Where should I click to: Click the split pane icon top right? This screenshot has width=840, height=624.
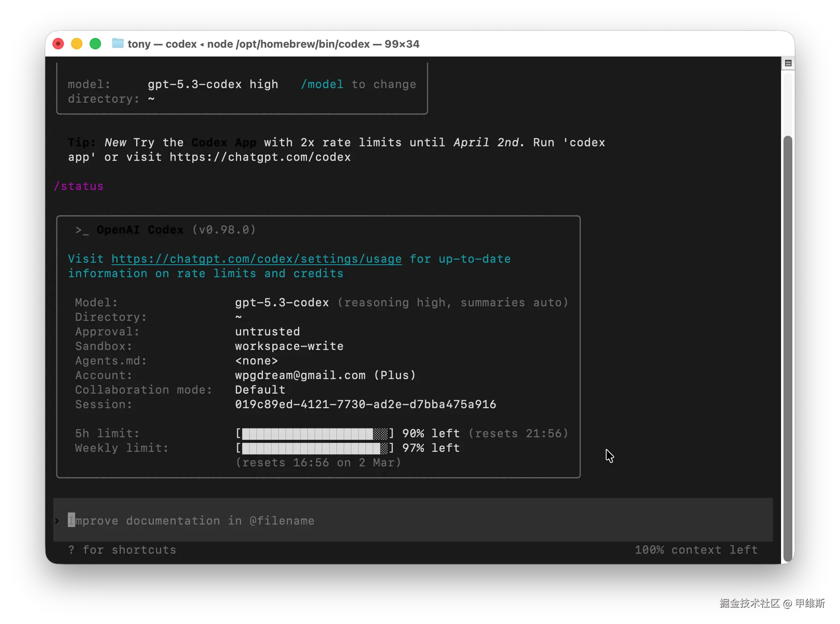coord(788,63)
